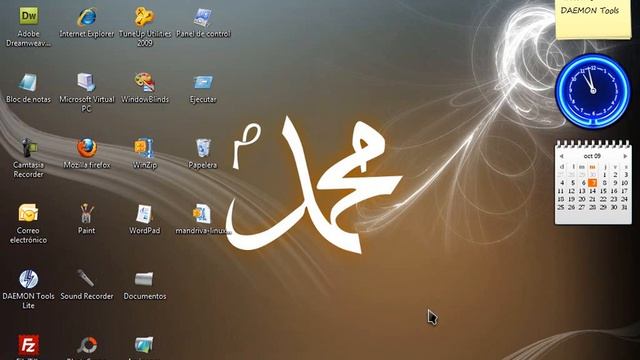Select day 13 in the calendar gadget

click(x=582, y=191)
